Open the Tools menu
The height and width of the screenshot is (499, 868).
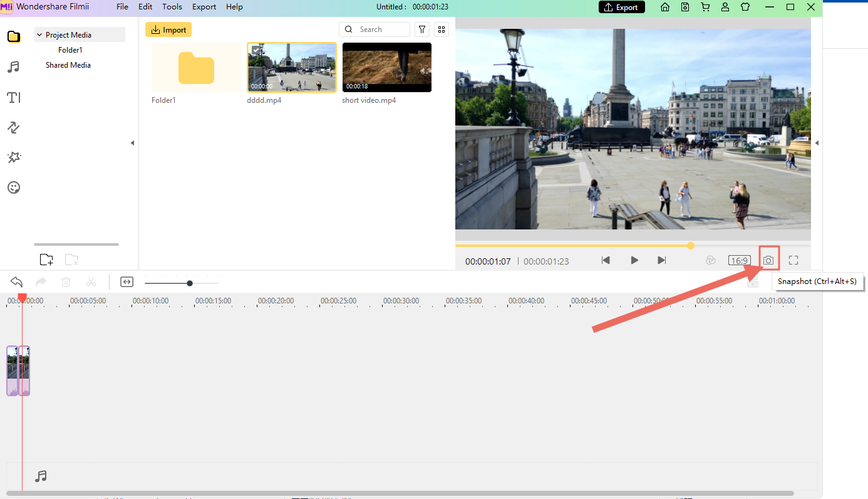tap(172, 7)
